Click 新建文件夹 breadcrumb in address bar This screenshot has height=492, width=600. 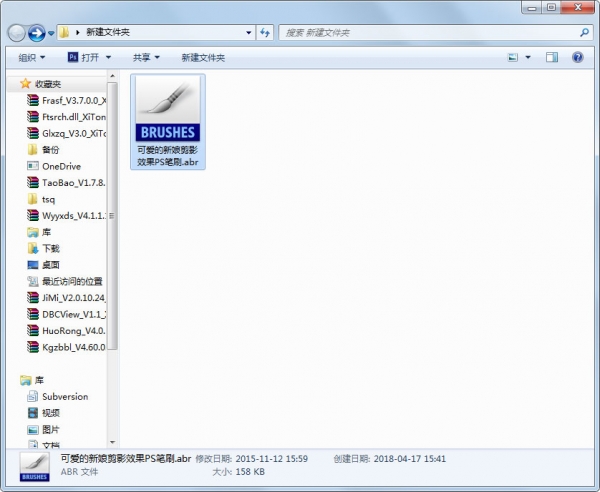[x=108, y=32]
